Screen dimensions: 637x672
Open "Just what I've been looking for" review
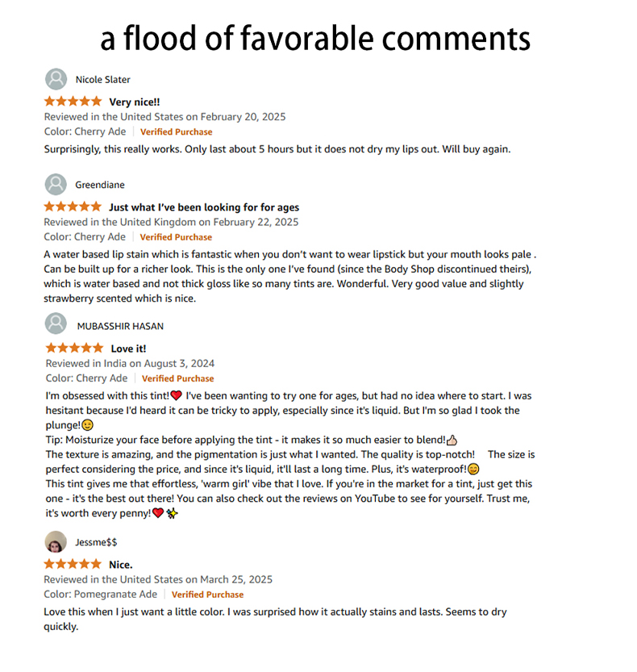(x=204, y=207)
